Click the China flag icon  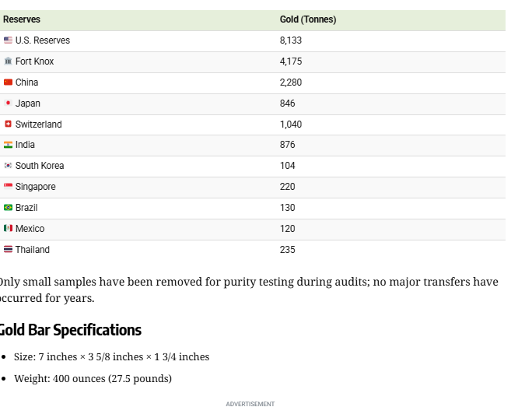(8, 82)
